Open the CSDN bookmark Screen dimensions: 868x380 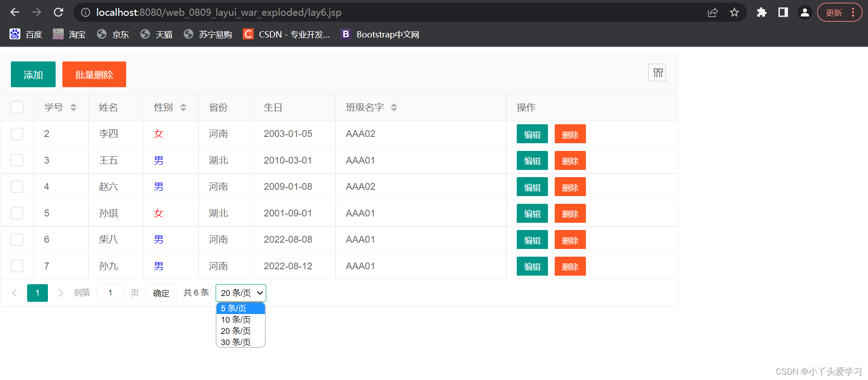click(x=286, y=34)
